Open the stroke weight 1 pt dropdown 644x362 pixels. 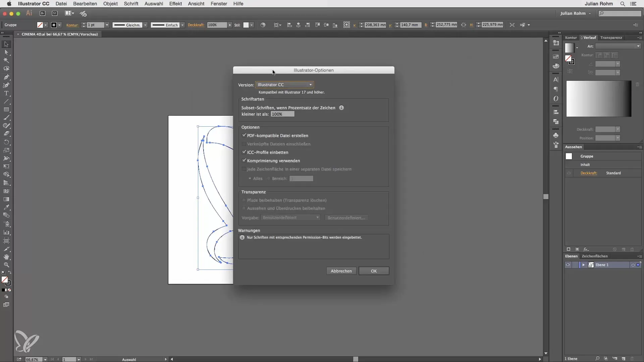107,25
